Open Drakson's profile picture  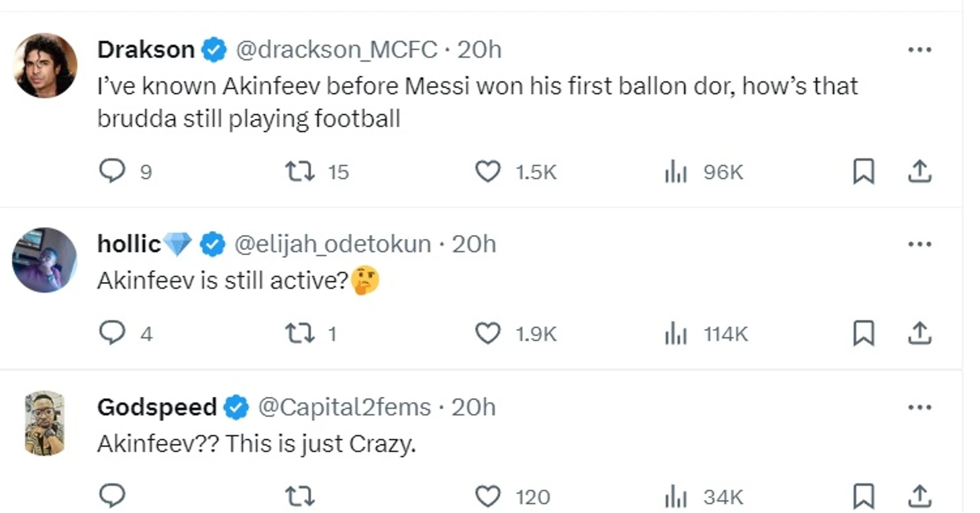click(45, 66)
